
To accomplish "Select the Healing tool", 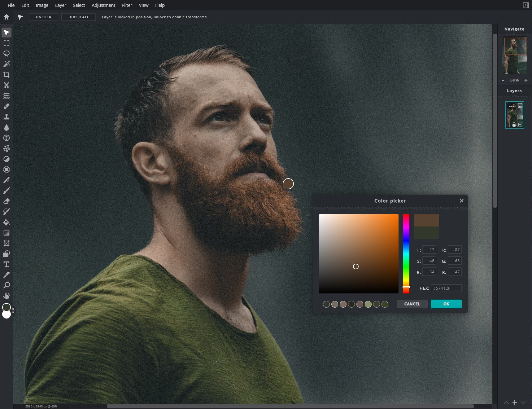I will point(7,106).
